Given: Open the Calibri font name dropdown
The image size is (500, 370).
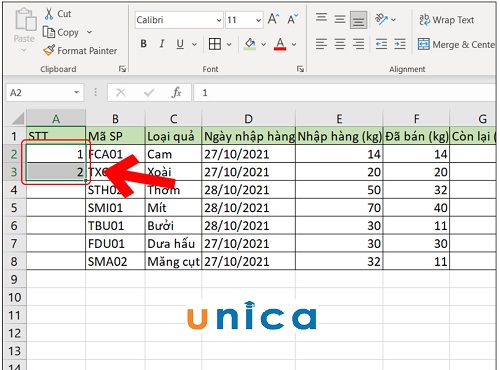Looking at the screenshot, I should 219,20.
